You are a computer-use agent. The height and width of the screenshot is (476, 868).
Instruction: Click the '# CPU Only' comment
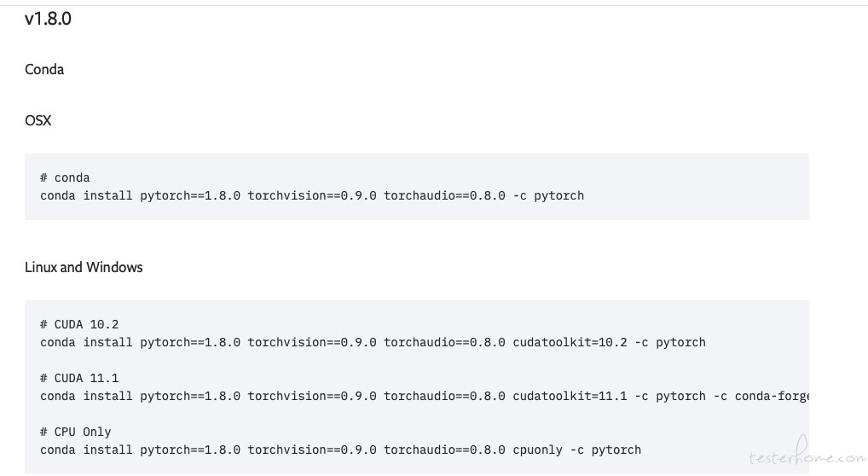(76, 432)
